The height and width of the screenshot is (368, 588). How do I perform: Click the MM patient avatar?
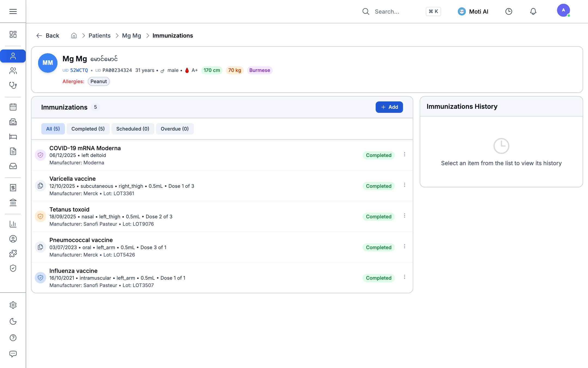[48, 63]
